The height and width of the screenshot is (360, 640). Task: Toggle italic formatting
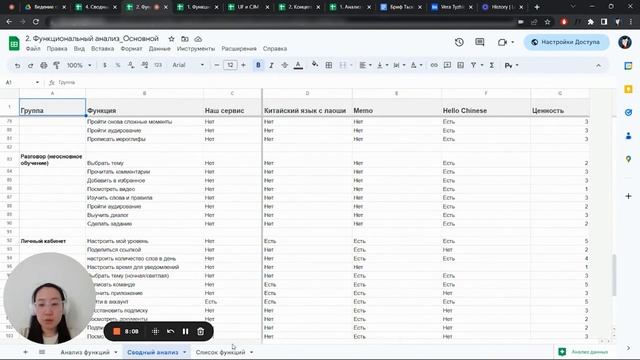click(x=271, y=65)
